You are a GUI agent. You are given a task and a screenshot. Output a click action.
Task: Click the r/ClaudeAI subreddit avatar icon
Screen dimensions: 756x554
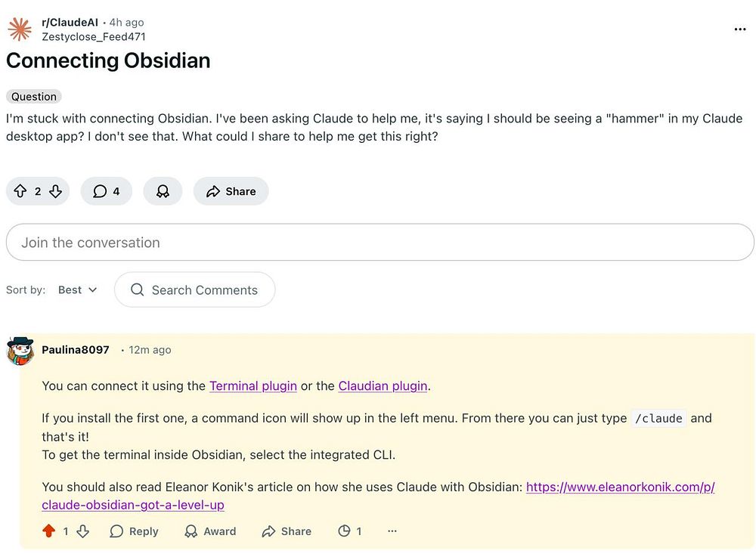[x=19, y=29]
